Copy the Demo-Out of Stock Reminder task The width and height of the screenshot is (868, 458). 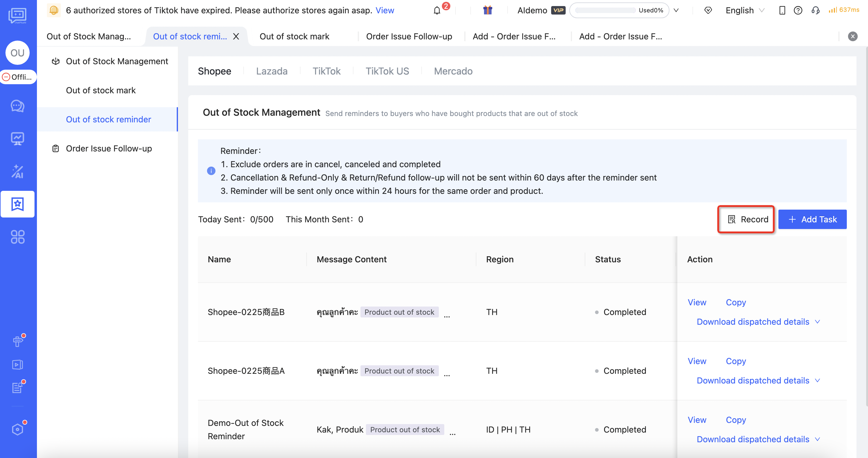point(735,420)
